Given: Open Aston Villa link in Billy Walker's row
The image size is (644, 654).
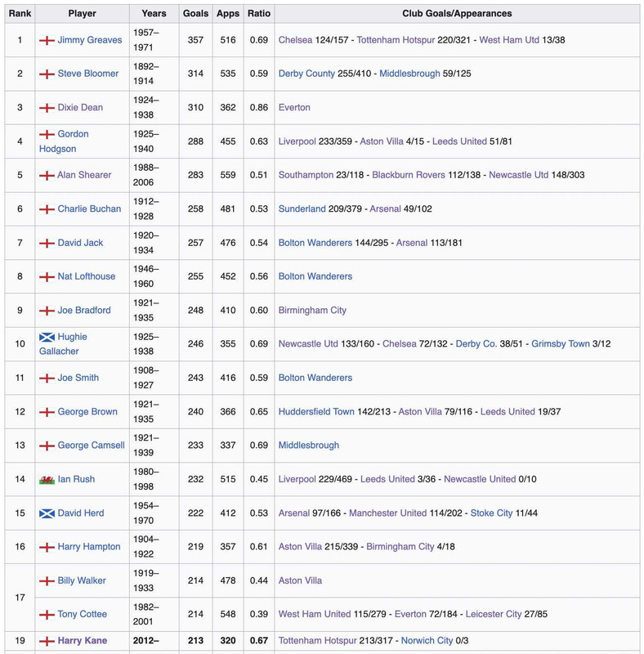Looking at the screenshot, I should pyautogui.click(x=300, y=580).
